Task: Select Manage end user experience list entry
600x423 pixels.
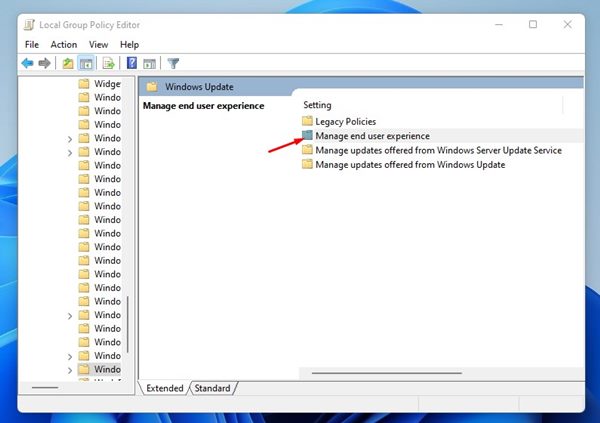Action: tap(372, 136)
